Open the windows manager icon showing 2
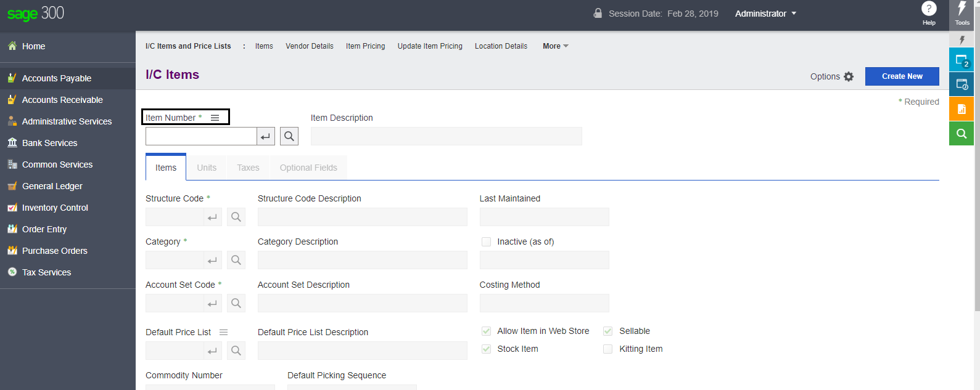The image size is (980, 390). point(961,60)
